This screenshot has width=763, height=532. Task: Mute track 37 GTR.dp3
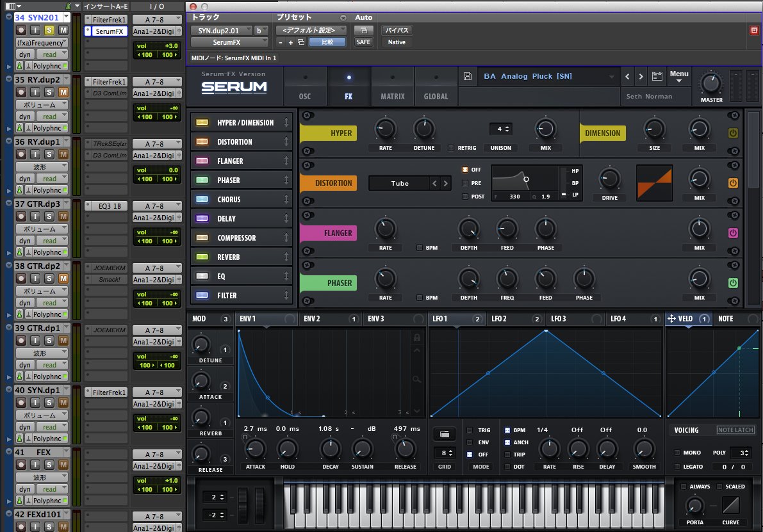coord(63,216)
